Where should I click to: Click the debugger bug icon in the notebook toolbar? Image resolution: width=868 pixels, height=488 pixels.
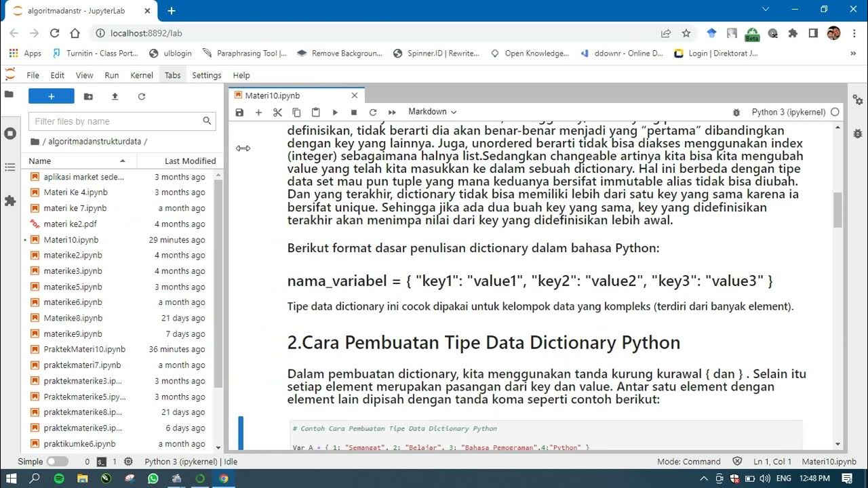pos(736,112)
